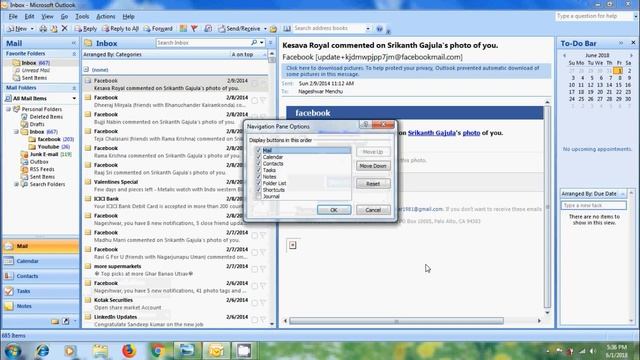The image size is (640, 360).
Task: Click the Reset button in dialog
Action: (x=373, y=184)
